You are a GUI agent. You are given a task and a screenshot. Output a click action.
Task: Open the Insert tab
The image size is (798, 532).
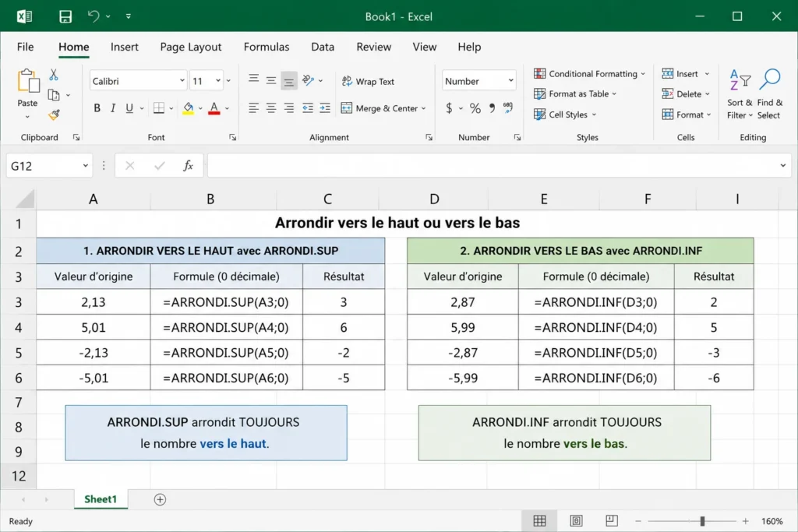(x=124, y=47)
